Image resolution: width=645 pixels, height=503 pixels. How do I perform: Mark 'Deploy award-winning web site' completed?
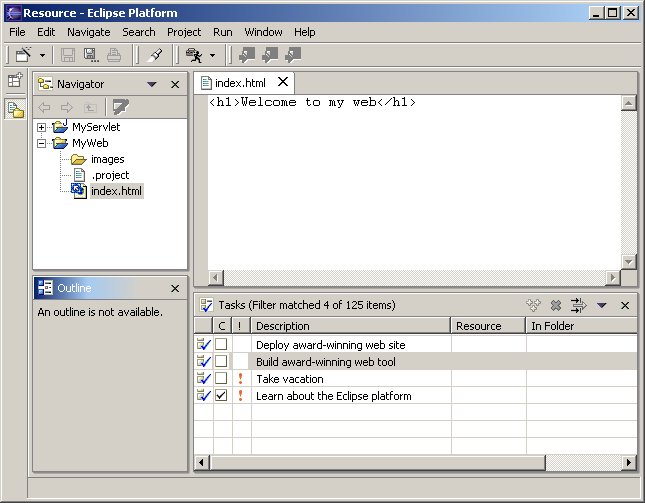point(221,344)
